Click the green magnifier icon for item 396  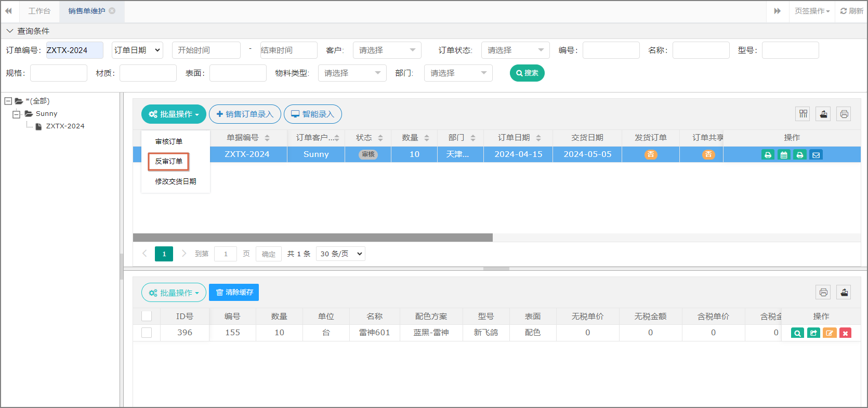797,333
